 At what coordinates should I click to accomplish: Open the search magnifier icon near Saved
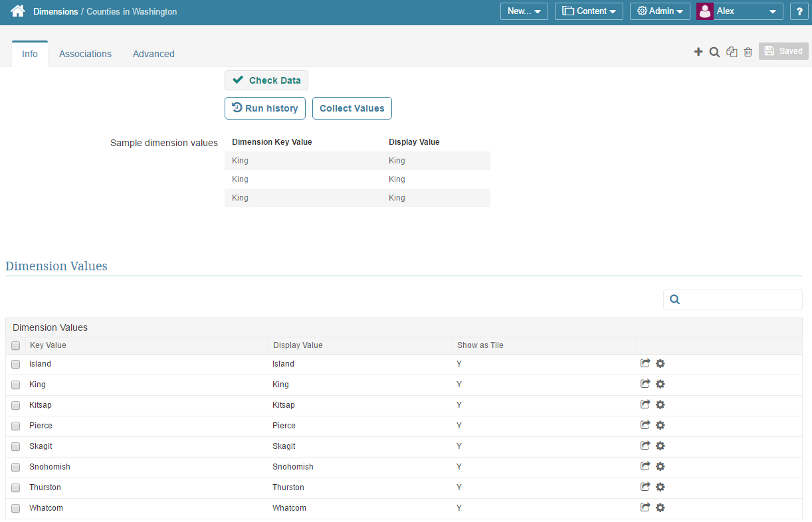(714, 51)
